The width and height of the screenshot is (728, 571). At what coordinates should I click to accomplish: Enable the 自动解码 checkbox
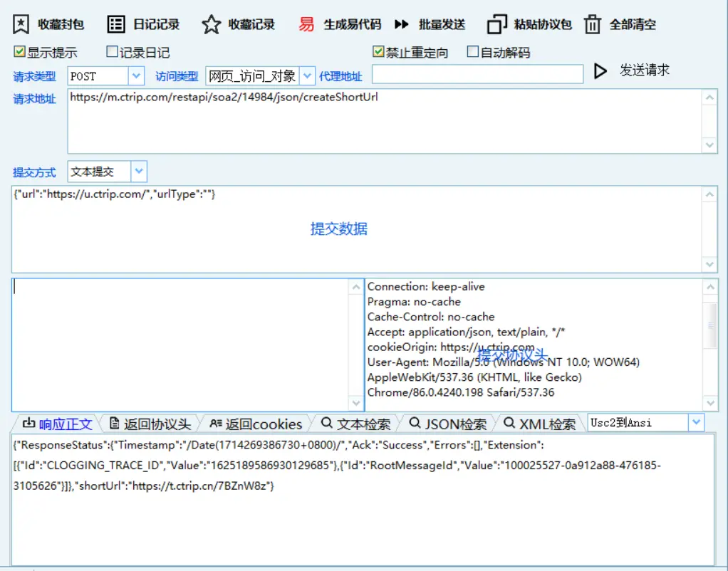coord(473,51)
